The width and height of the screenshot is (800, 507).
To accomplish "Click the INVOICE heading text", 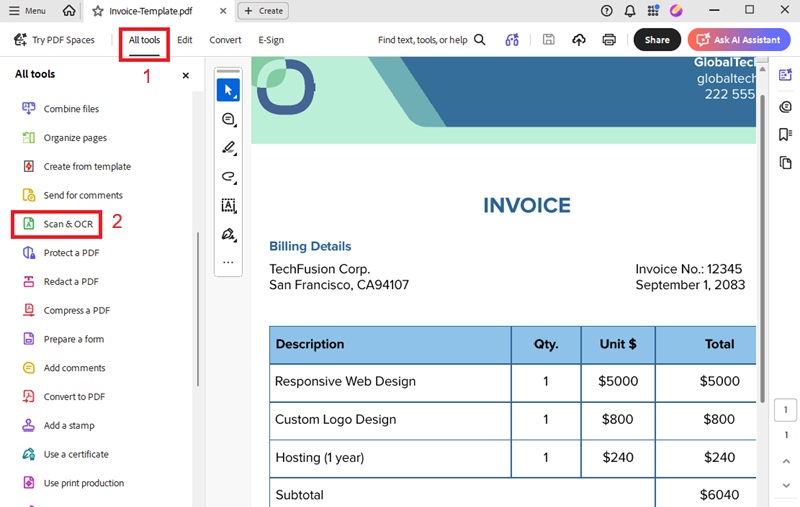I will (527, 206).
